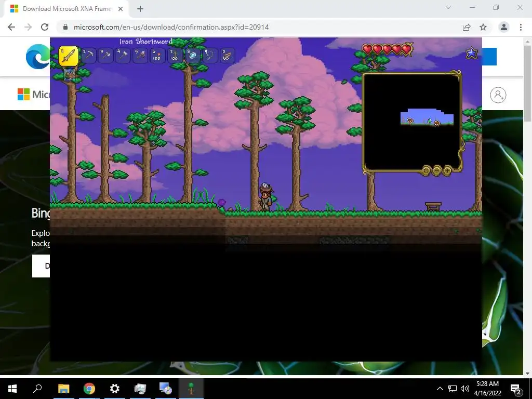The image size is (532, 399).
Task: Open the tab search dropdown chevron
Action: (x=448, y=7)
